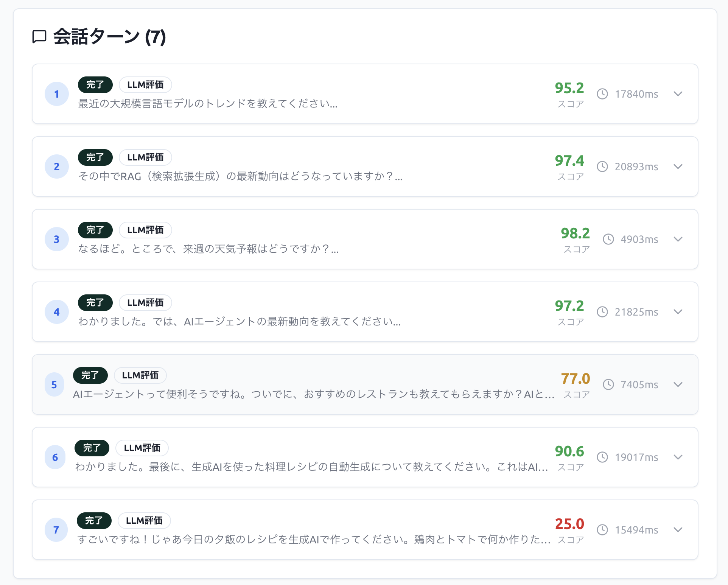Click the clock icon next to 17840ms on turn 1
Viewport: 728px width, 585px height.
(x=602, y=94)
